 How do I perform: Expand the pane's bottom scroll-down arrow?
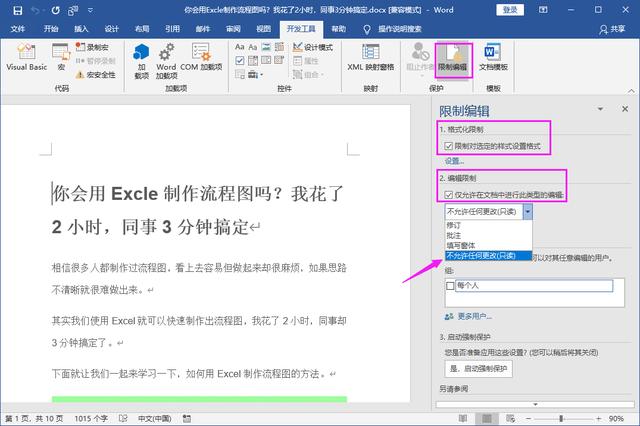(535, 404)
